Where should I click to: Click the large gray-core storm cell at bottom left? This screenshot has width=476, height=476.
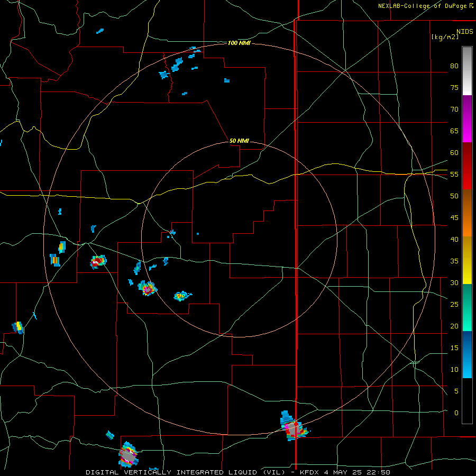(x=128, y=454)
